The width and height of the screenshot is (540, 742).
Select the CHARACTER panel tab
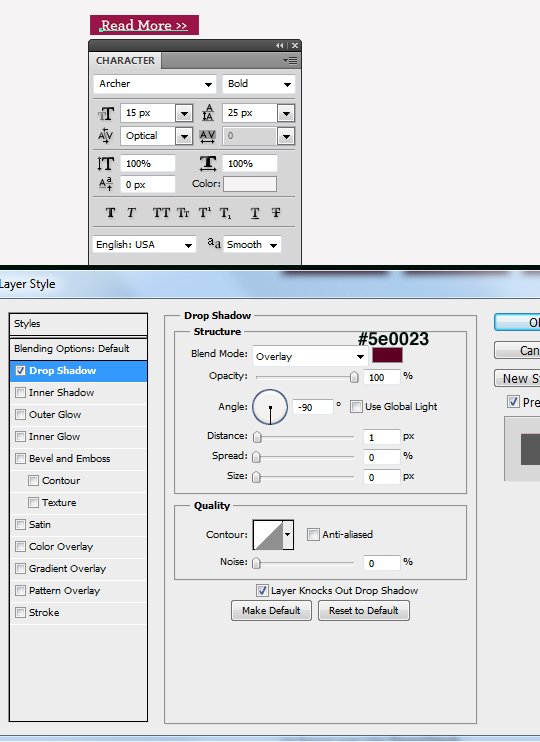(125, 61)
